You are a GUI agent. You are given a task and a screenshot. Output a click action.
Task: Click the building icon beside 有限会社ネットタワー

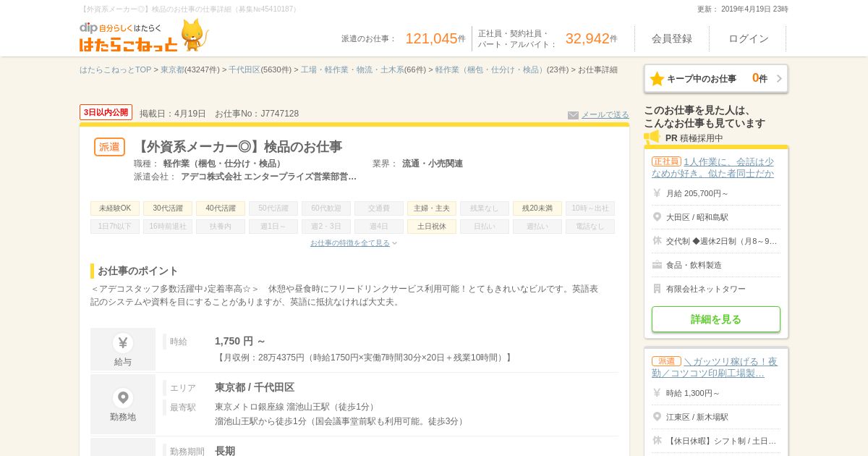coord(657,289)
